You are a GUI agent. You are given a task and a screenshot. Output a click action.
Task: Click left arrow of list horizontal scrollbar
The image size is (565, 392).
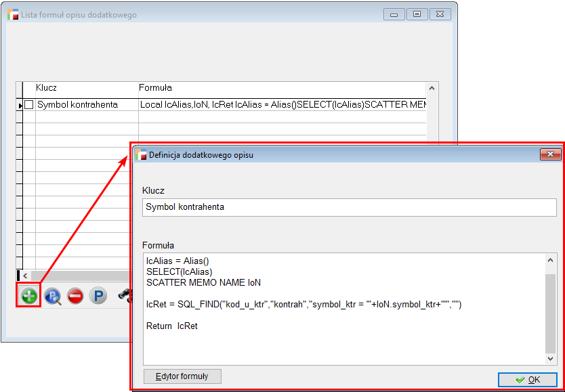coord(26,276)
